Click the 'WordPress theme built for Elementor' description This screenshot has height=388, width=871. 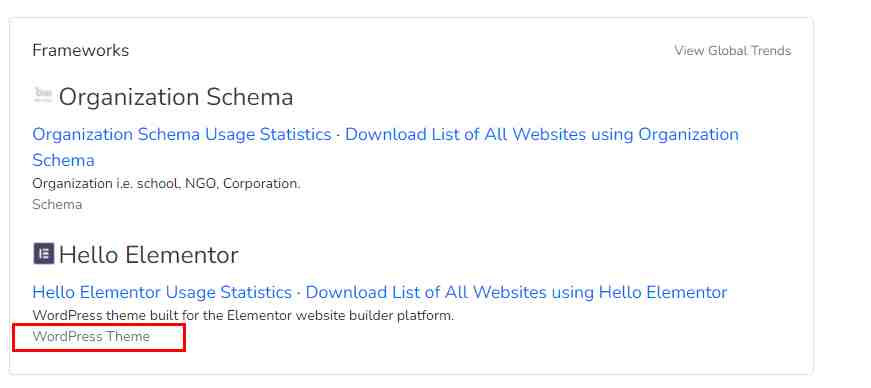tap(243, 316)
